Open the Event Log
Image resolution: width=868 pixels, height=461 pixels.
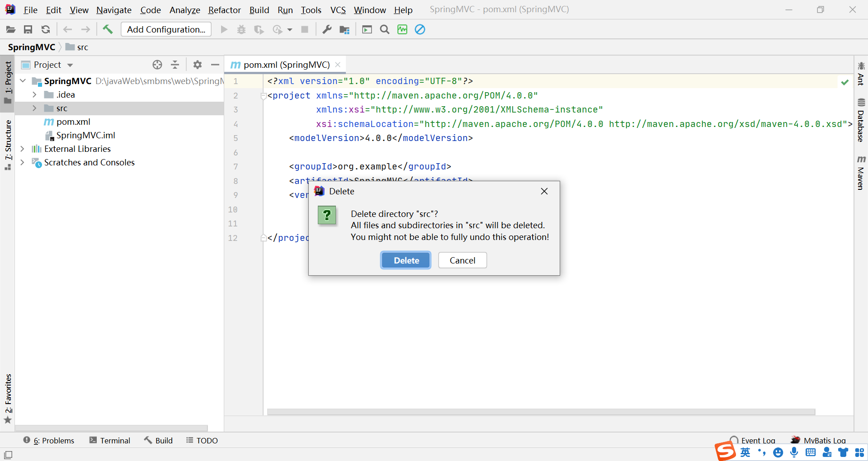pos(753,441)
